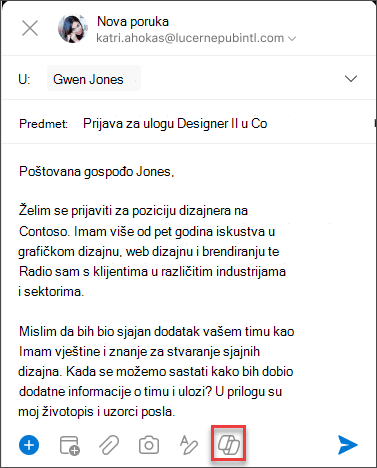The width and height of the screenshot is (377, 468).
Task: Click the 'Predmet:' label
Action: tap(43, 124)
